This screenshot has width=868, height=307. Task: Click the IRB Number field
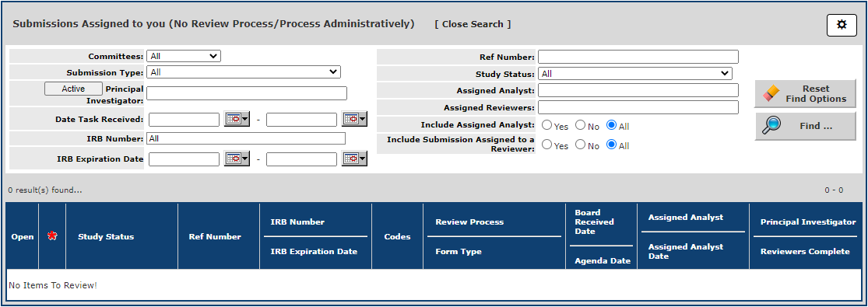[x=246, y=139]
